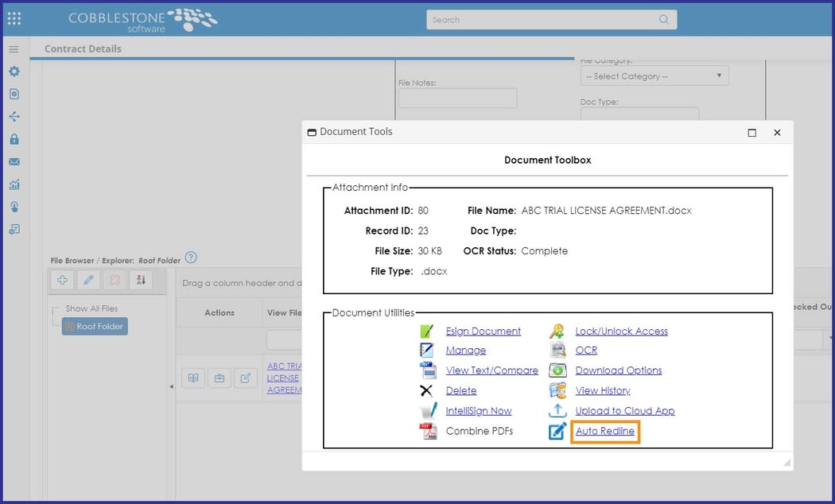Click the File Notes input field
The height and width of the screenshot is (504, 835).
tap(457, 98)
